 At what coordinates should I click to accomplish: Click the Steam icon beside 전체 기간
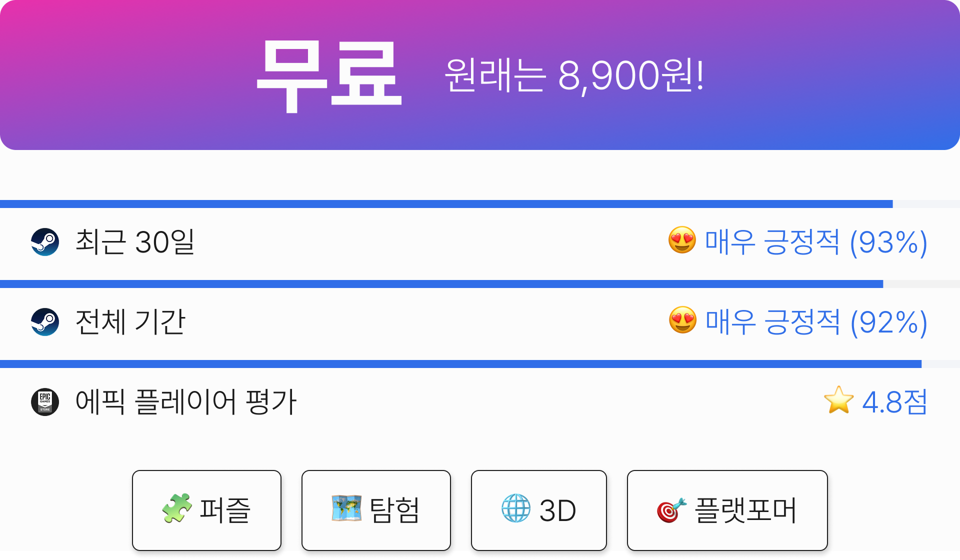tap(45, 322)
